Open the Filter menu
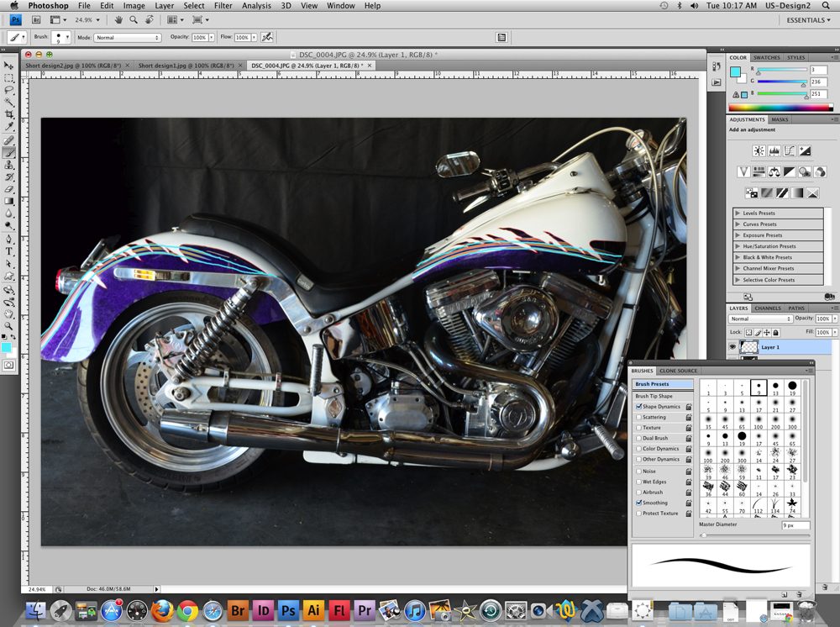 tap(223, 5)
